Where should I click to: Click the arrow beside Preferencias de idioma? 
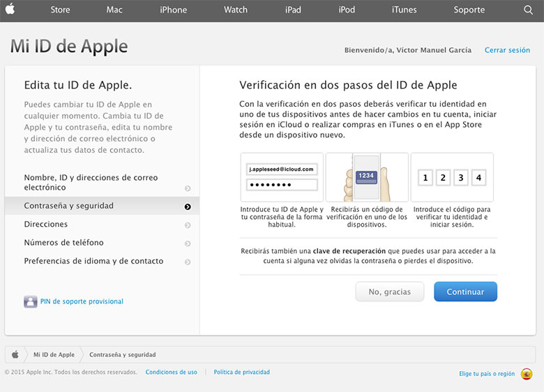click(188, 262)
